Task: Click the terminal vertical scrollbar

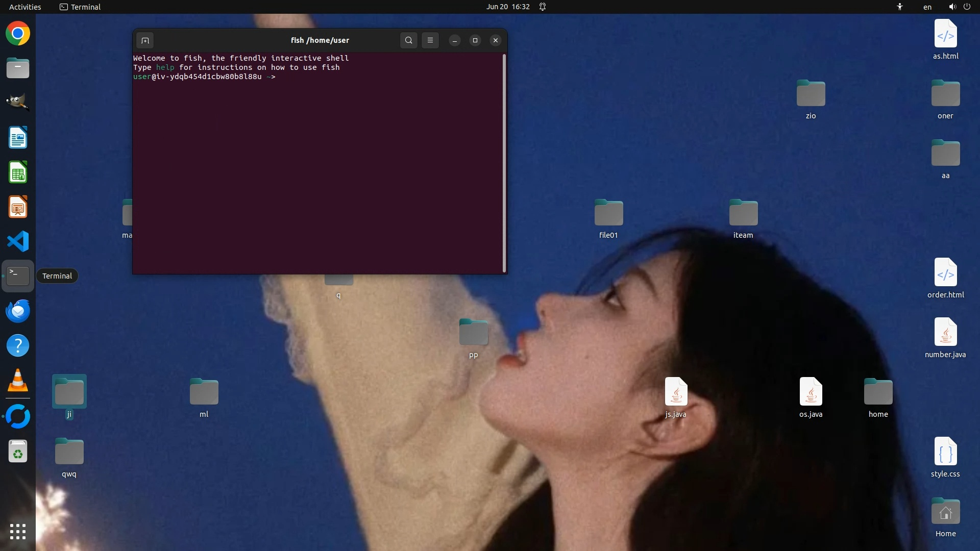Action: pos(504,163)
